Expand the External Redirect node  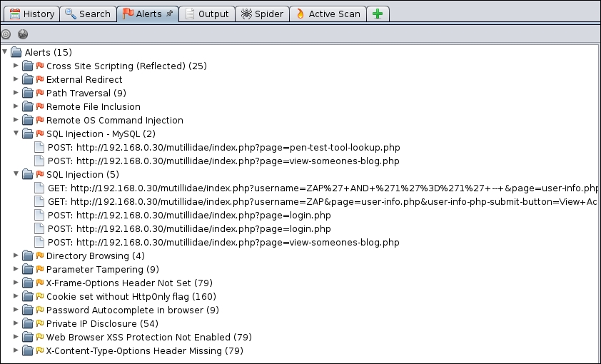(x=16, y=79)
